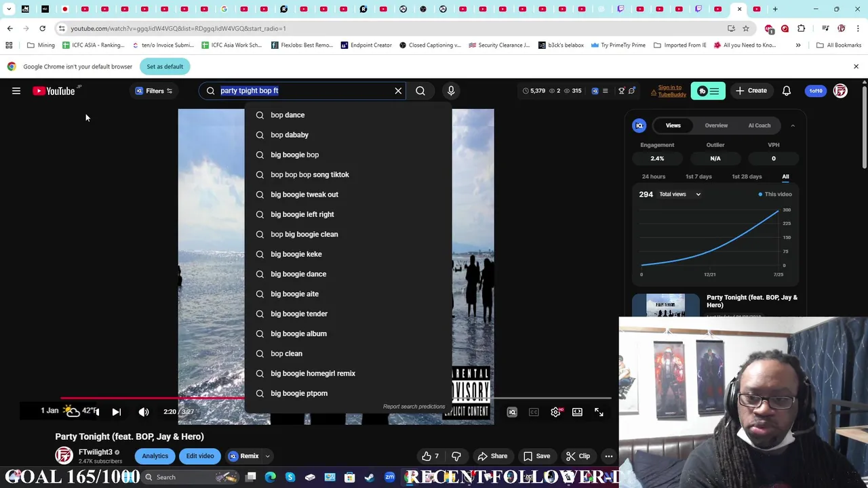Submit search with magnifier button
This screenshot has width=868, height=488.
pyautogui.click(x=420, y=91)
